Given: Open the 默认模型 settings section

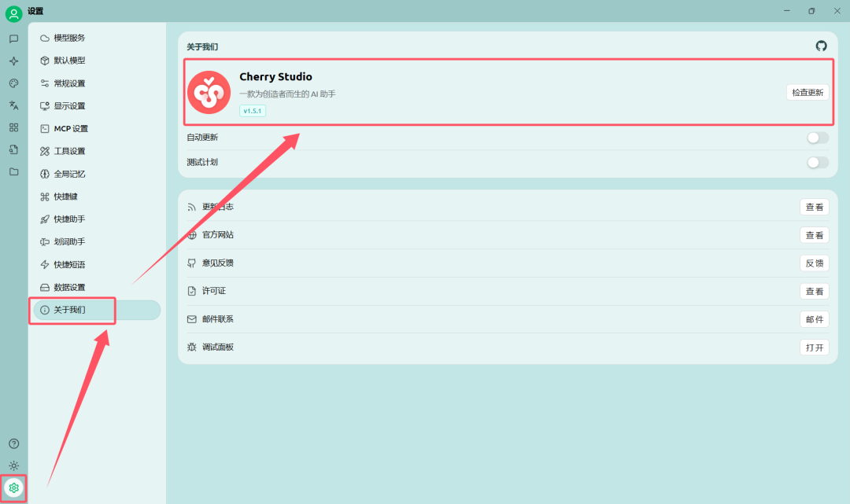Looking at the screenshot, I should [x=97, y=61].
